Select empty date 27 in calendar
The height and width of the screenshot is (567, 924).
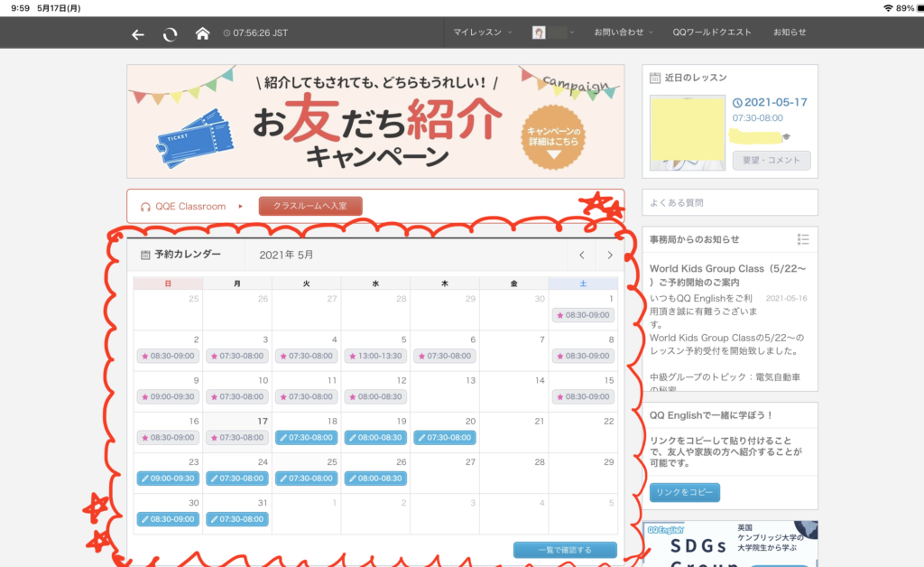[445, 473]
